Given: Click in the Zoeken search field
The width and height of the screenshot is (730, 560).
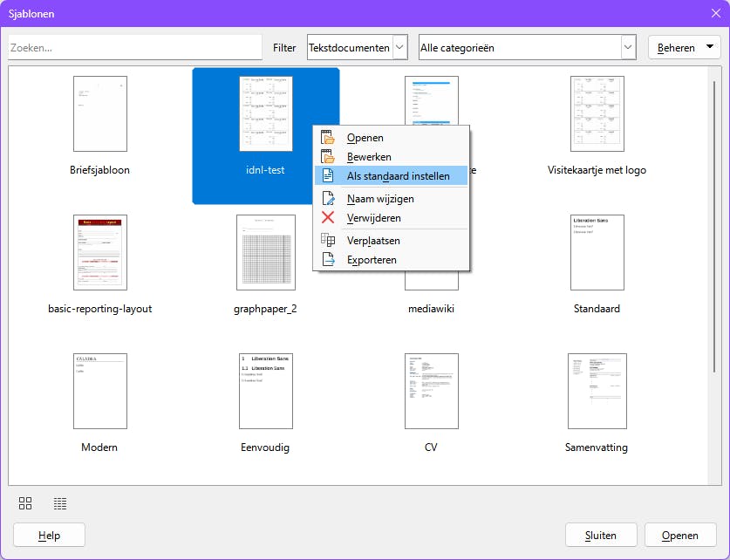Looking at the screenshot, I should tap(135, 48).
